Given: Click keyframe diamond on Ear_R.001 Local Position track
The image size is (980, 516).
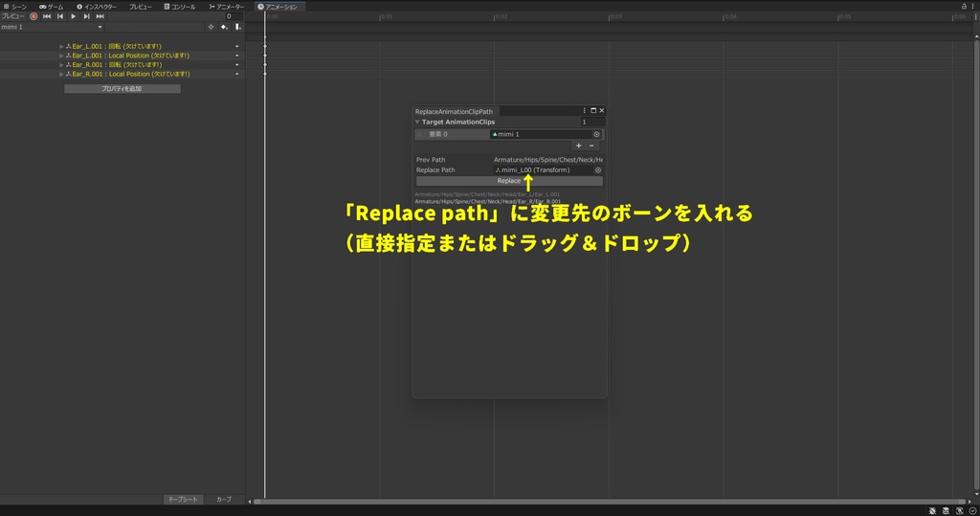Looking at the screenshot, I should (x=265, y=74).
